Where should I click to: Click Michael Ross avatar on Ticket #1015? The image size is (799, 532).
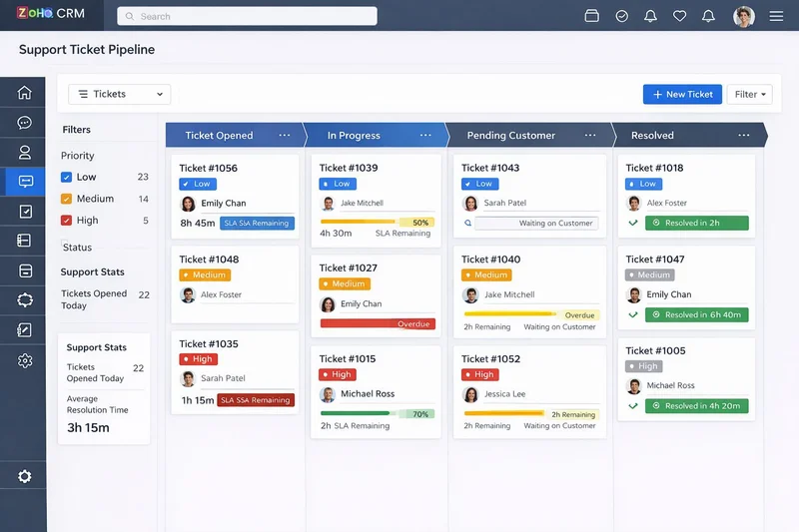[328, 394]
